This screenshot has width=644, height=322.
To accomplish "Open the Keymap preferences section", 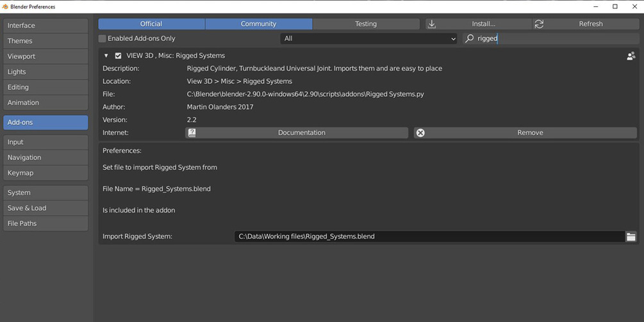I will (x=45, y=173).
